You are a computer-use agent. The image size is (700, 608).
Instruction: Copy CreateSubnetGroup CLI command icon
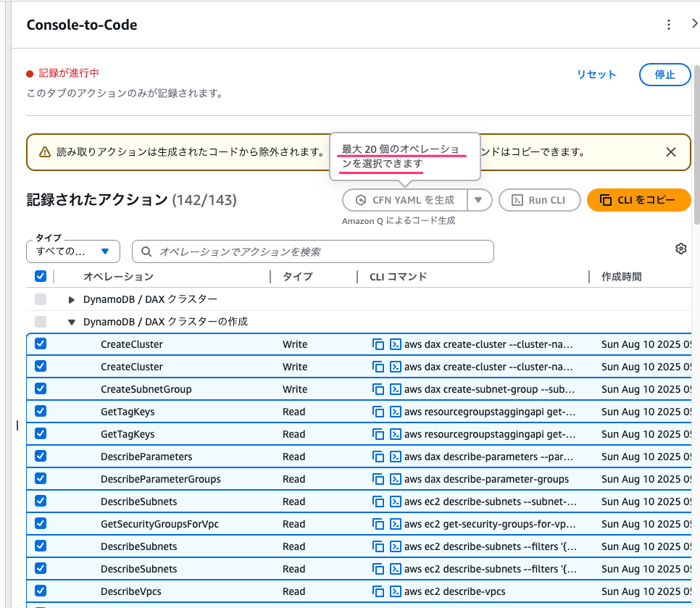click(378, 389)
